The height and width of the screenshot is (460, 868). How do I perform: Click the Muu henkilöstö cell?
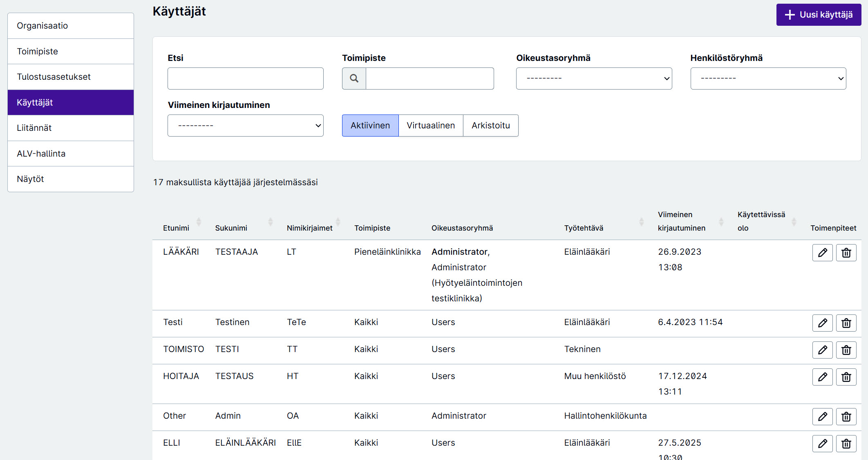tap(595, 376)
